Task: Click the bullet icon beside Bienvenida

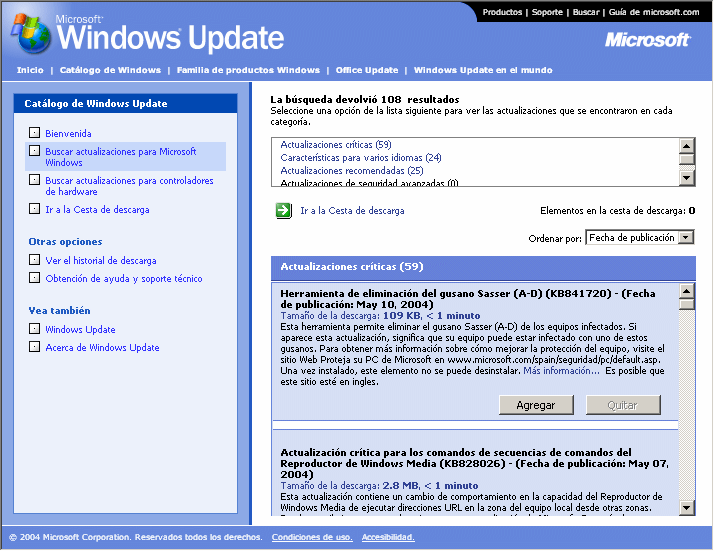Action: point(35,133)
